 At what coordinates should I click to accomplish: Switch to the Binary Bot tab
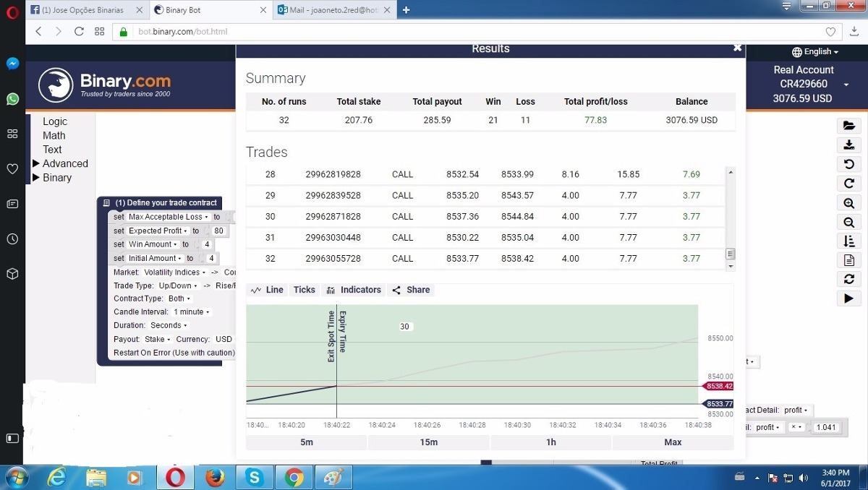[x=211, y=10]
